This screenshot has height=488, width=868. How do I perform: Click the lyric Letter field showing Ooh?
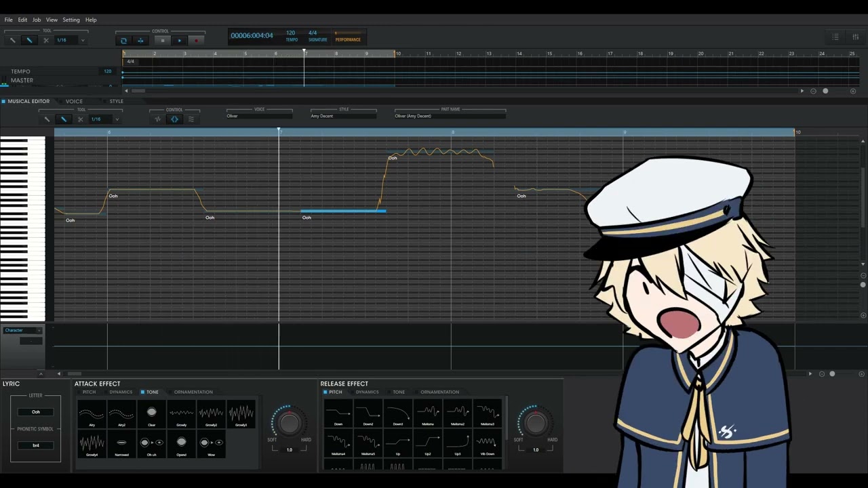click(x=36, y=411)
